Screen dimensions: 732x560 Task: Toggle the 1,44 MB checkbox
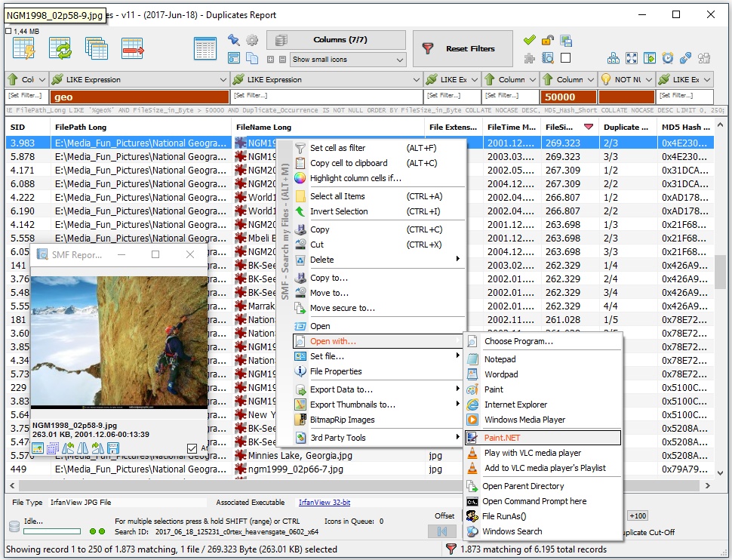click(8, 31)
